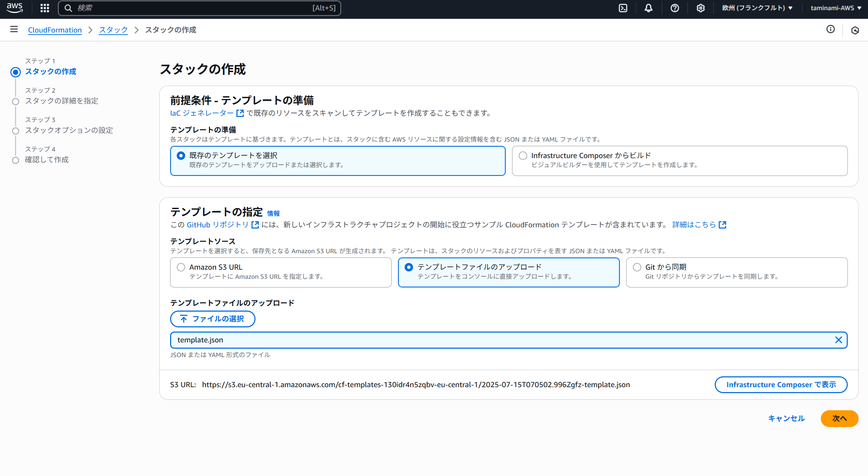Open the services grid menu icon
The height and width of the screenshot is (476, 868).
(45, 8)
